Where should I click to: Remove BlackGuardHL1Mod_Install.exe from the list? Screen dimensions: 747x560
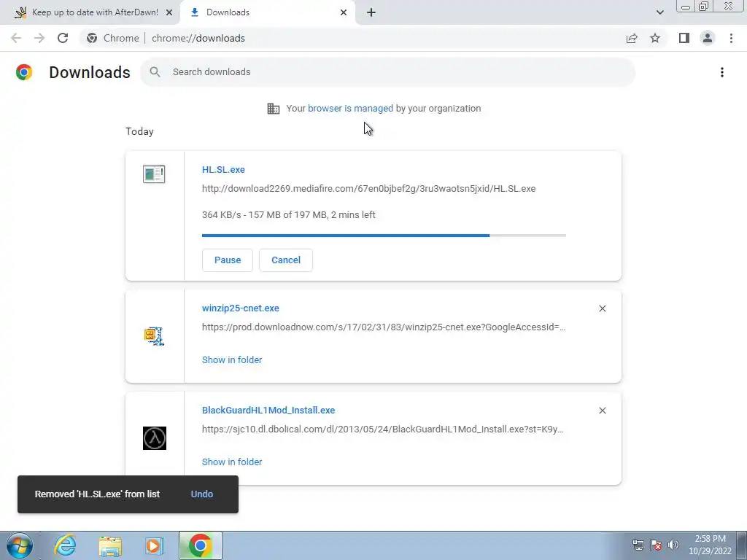(602, 411)
